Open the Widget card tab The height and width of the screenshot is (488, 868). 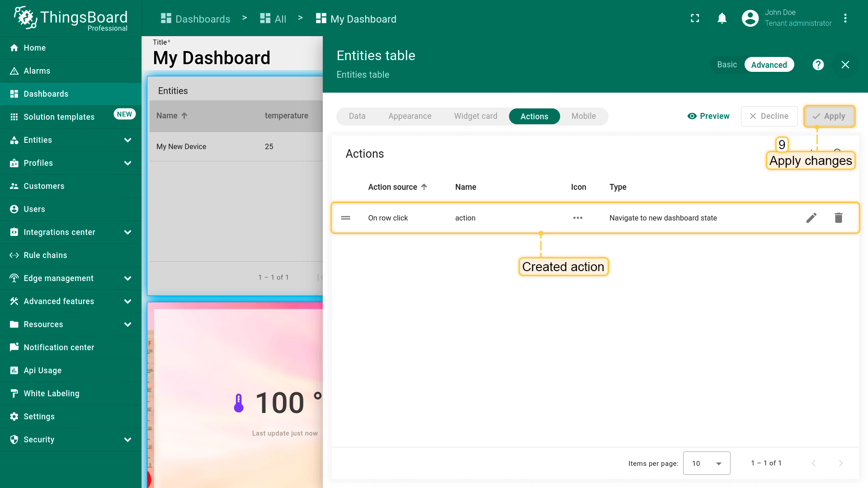pyautogui.click(x=476, y=116)
